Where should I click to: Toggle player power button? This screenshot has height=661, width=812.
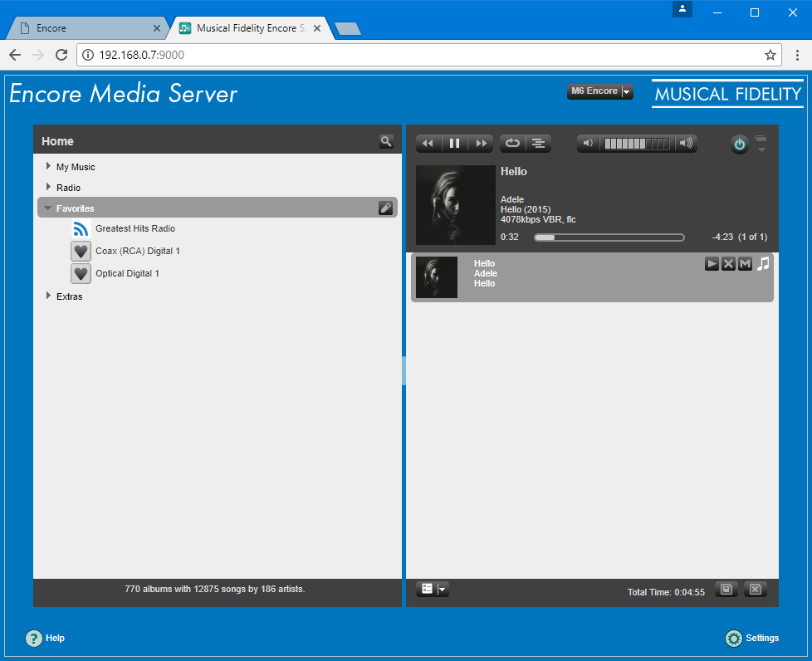[740, 144]
